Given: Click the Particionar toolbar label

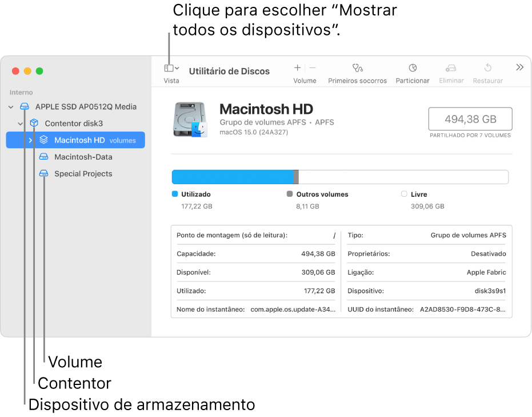Looking at the screenshot, I should click(413, 81).
